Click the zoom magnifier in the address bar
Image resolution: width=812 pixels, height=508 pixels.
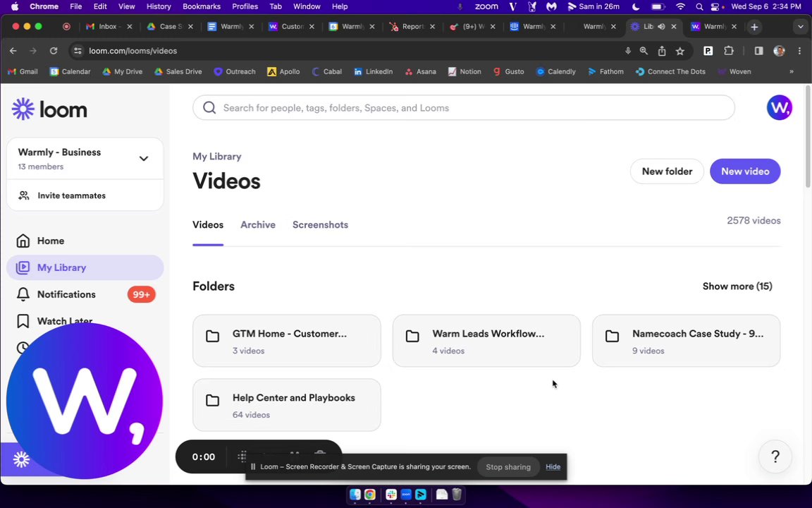coord(644,51)
